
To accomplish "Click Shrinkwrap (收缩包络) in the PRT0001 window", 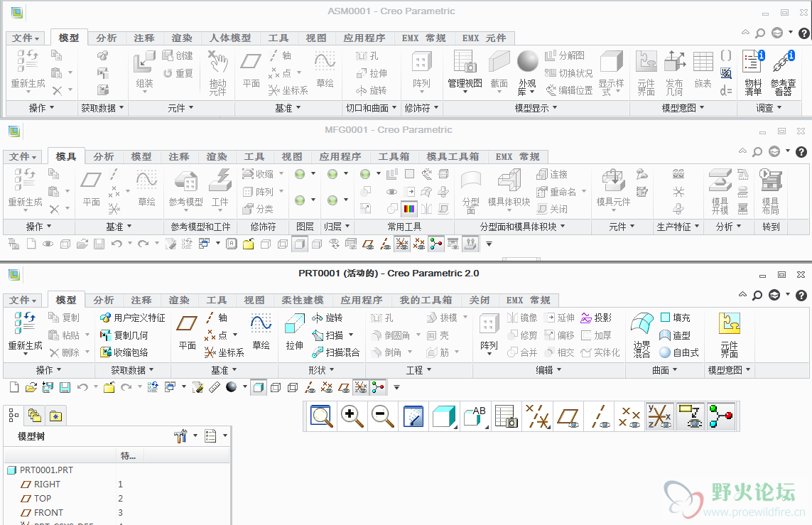I will tap(124, 352).
